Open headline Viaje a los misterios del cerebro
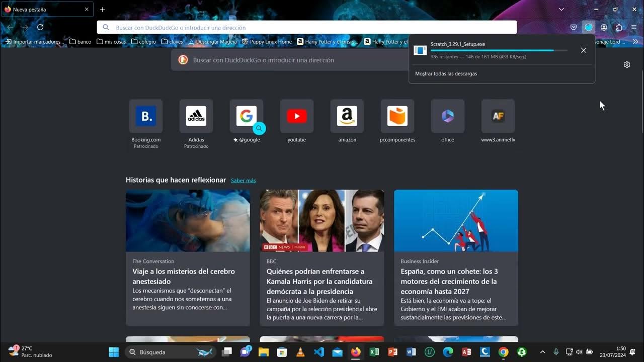The image size is (644, 362). (184, 277)
